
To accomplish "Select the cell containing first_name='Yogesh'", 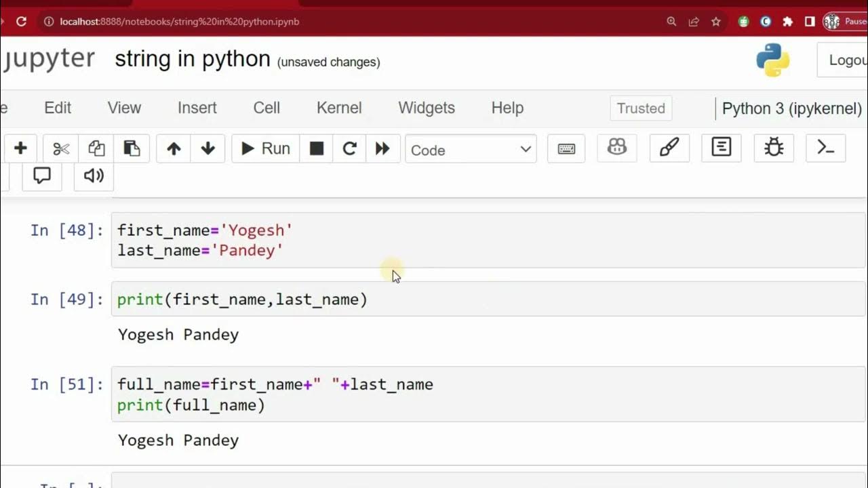I will click(x=488, y=240).
